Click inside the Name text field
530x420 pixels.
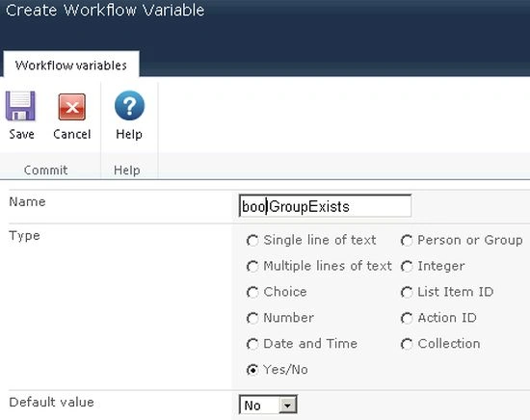tap(325, 206)
